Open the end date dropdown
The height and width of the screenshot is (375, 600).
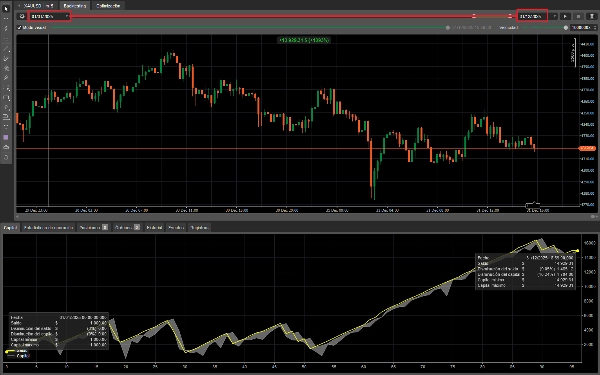(554, 16)
